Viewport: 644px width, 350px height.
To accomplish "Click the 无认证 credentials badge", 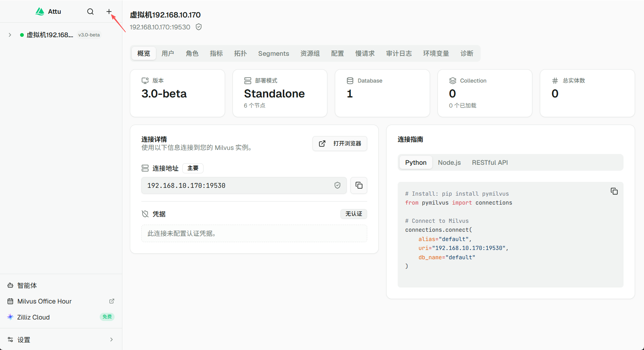I will point(354,214).
